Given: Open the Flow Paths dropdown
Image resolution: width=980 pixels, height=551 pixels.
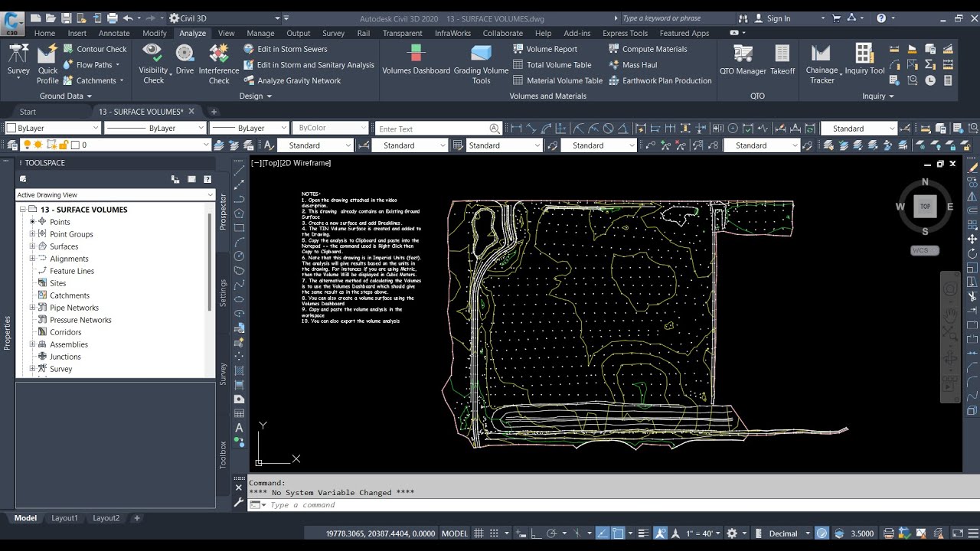Looking at the screenshot, I should (x=93, y=65).
